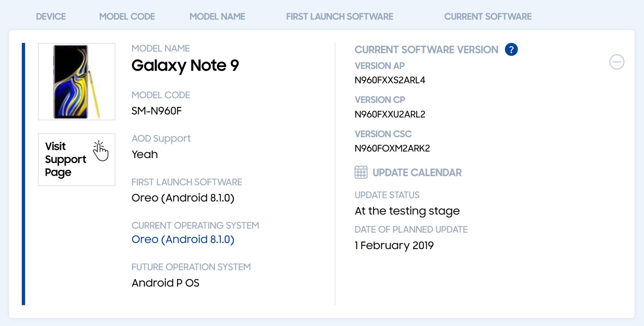Image resolution: width=644 pixels, height=326 pixels.
Task: Click the VERSION CSC label
Action: (x=383, y=134)
